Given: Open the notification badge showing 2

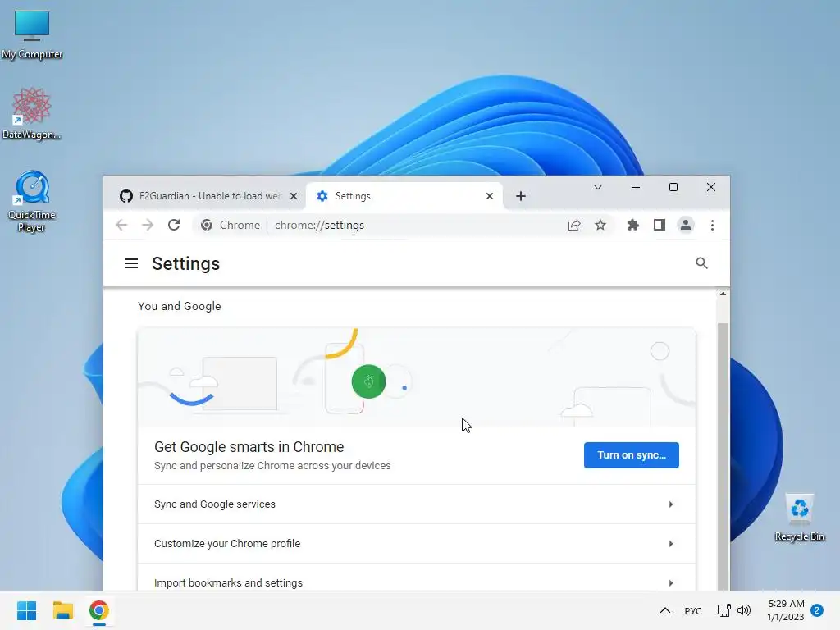Looking at the screenshot, I should coord(817,610).
